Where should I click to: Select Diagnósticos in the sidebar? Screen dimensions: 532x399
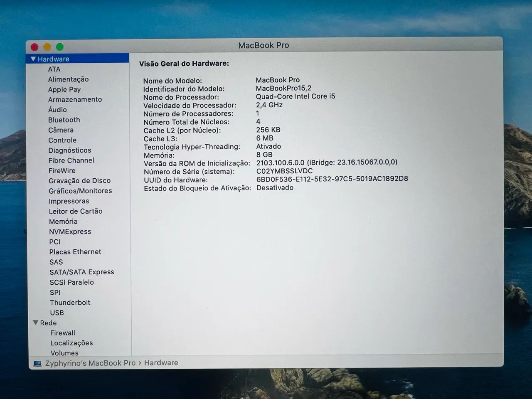(x=69, y=150)
